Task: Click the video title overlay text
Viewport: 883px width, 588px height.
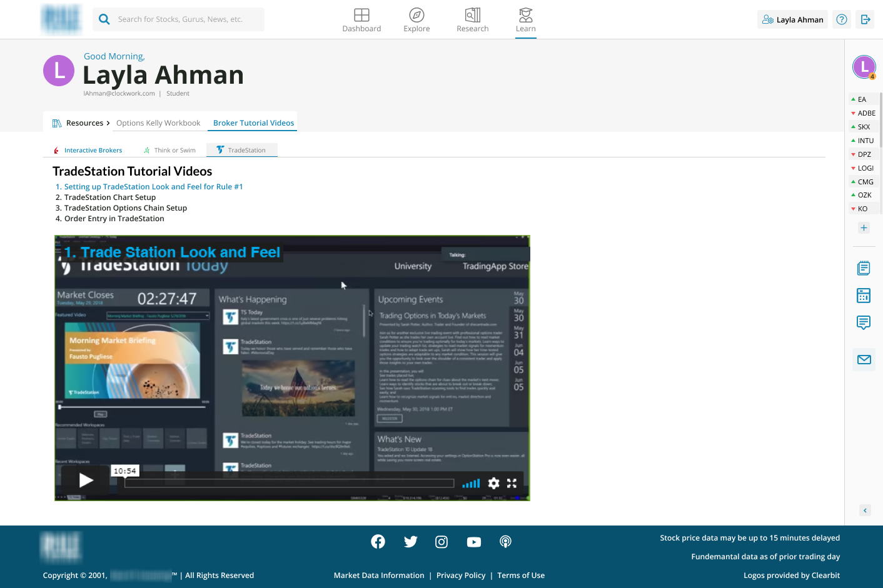Action: coord(172,252)
